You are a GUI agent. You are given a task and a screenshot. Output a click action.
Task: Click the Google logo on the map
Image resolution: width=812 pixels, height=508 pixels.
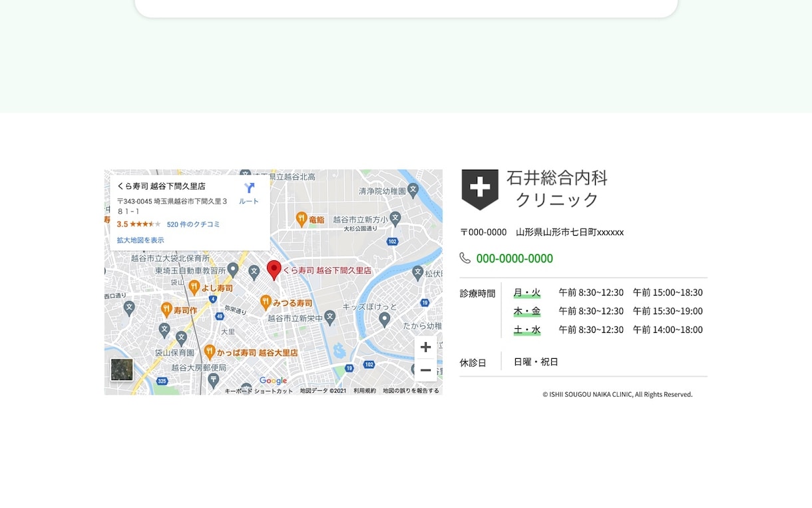[x=273, y=381]
